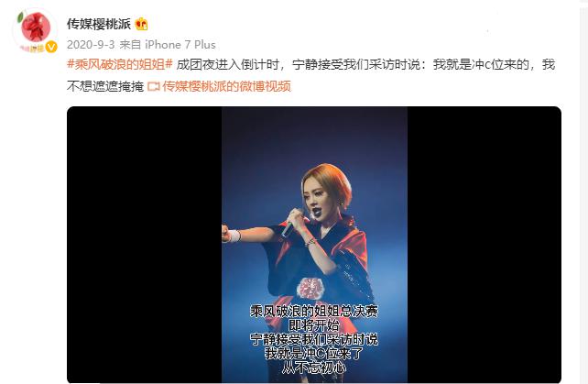
Task: Open the 传媒樱桃派的微博视频 link
Action: point(226,87)
